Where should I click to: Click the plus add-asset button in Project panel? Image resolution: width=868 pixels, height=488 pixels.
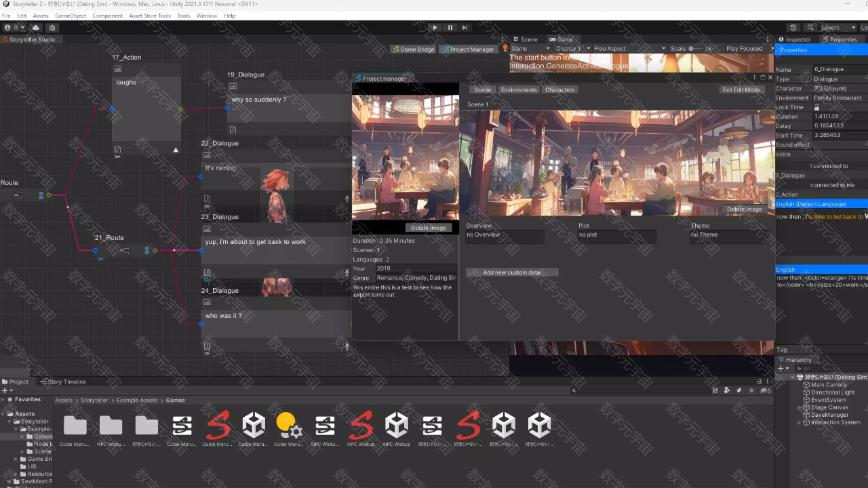pyautogui.click(x=6, y=390)
